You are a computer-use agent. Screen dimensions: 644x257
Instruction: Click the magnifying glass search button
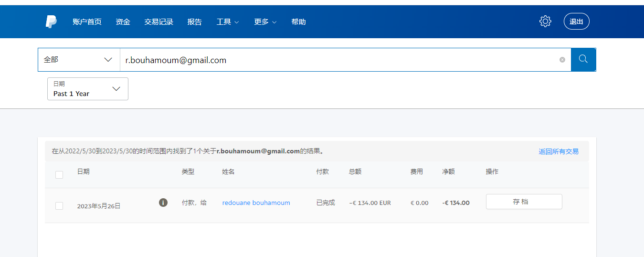click(583, 59)
